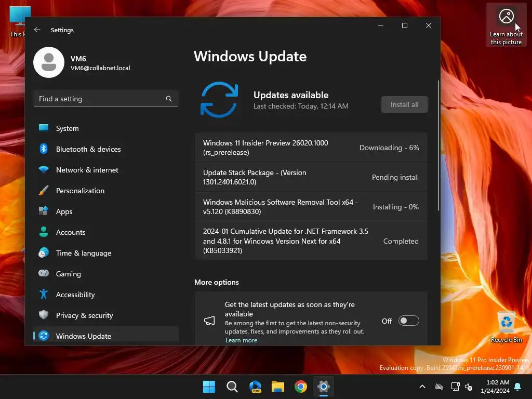The height and width of the screenshot is (399, 532).
Task: Launch Google Chrome from taskbar
Action: (301, 387)
